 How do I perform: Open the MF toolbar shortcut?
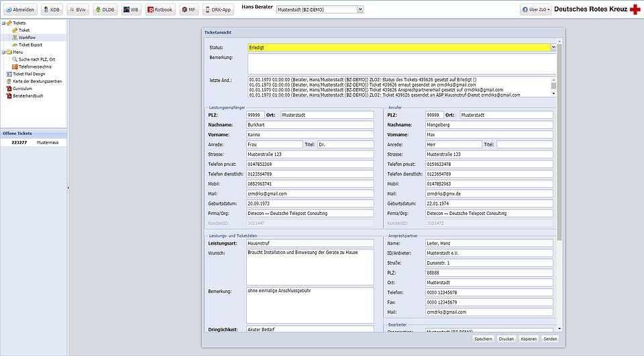pos(189,10)
